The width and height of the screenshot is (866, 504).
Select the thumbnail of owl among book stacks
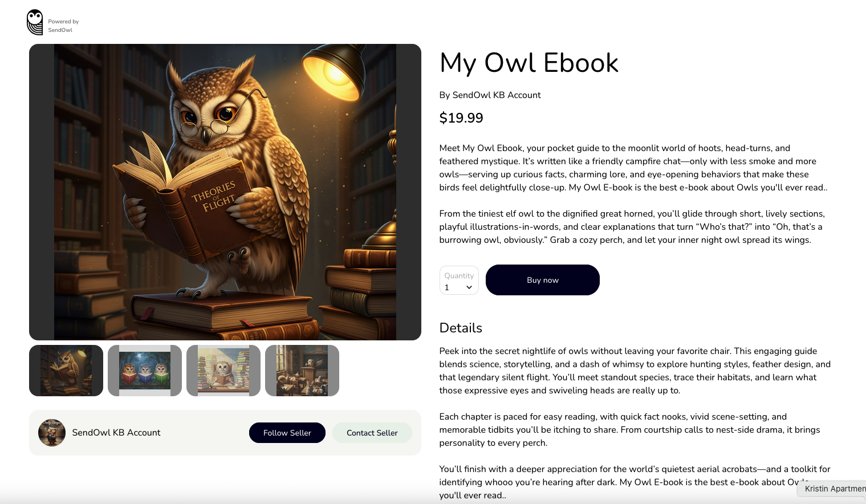coord(223,371)
